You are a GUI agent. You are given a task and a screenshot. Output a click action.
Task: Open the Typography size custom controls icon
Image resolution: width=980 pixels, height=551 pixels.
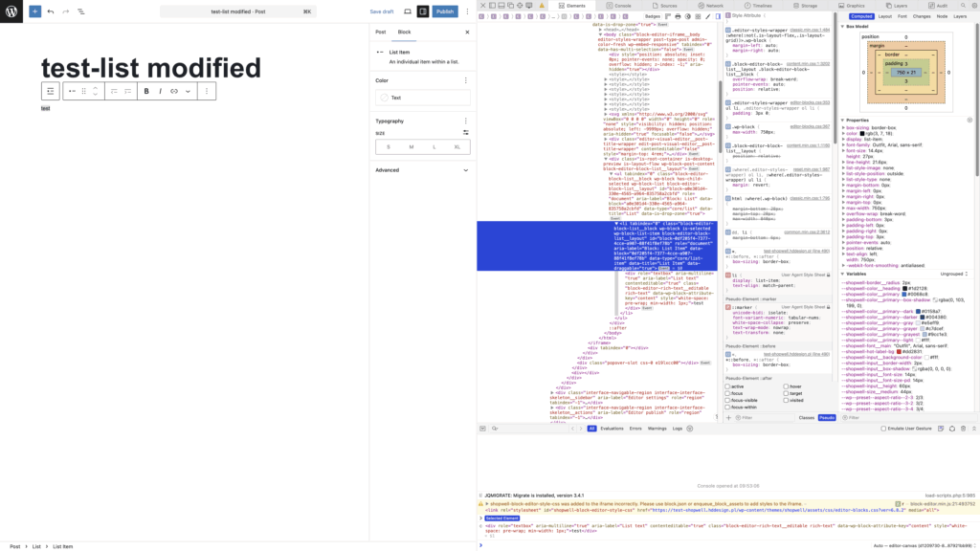(x=466, y=133)
